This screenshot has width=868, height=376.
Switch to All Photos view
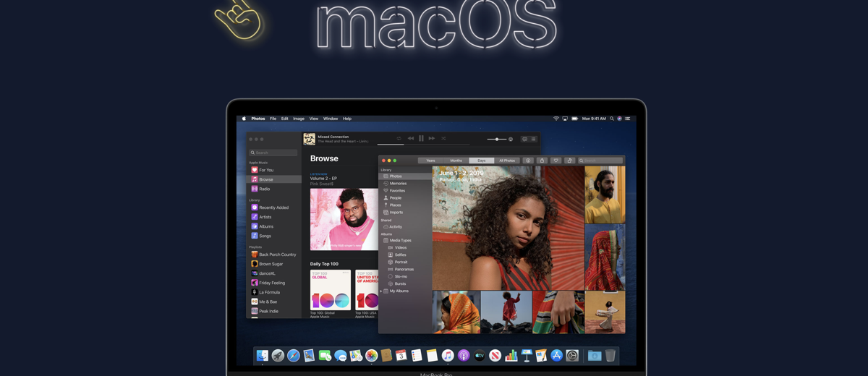[507, 161]
